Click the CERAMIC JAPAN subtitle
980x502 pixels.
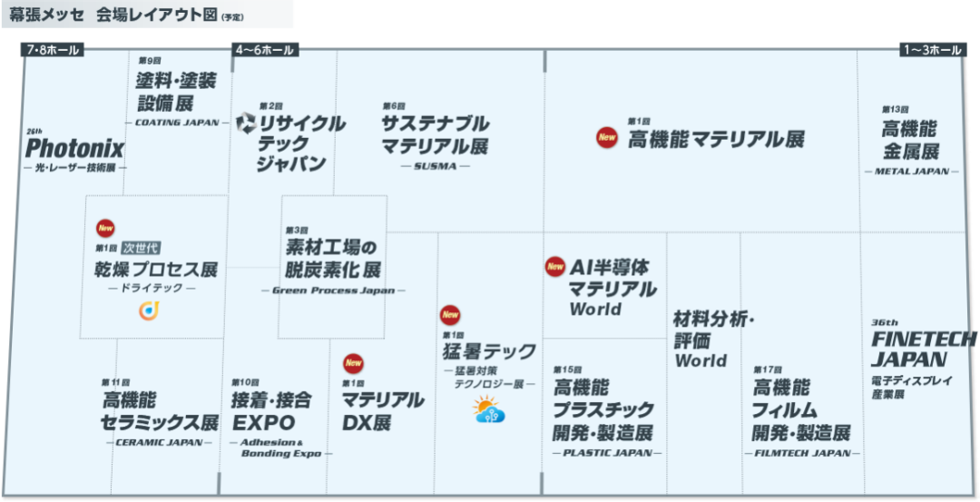click(x=162, y=443)
